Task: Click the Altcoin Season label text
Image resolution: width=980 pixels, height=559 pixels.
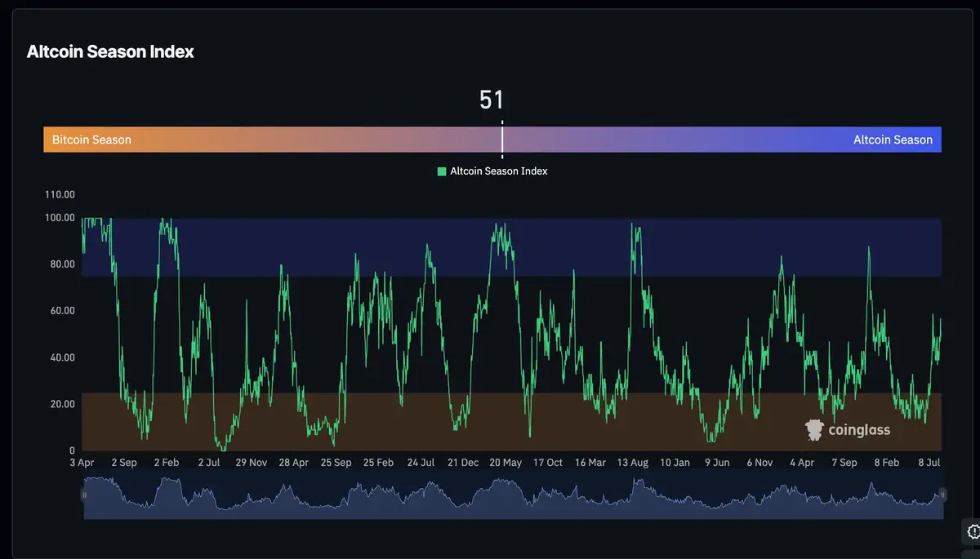Action: (893, 140)
